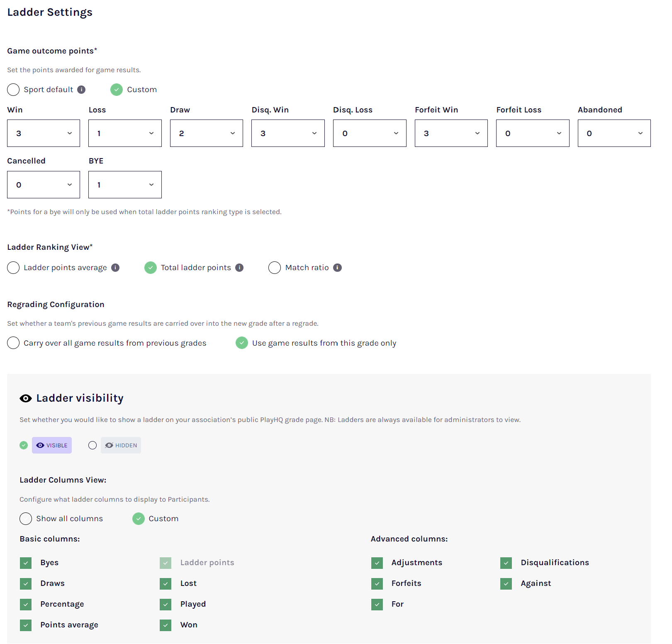This screenshot has width=672, height=644.
Task: Open the Abandoned points dropdown
Action: click(614, 133)
